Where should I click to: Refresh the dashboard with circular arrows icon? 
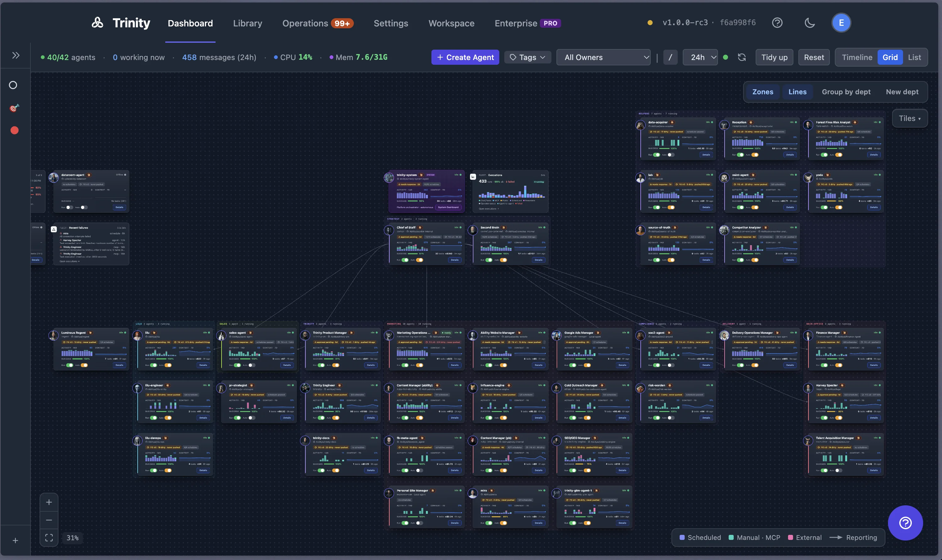[742, 58]
